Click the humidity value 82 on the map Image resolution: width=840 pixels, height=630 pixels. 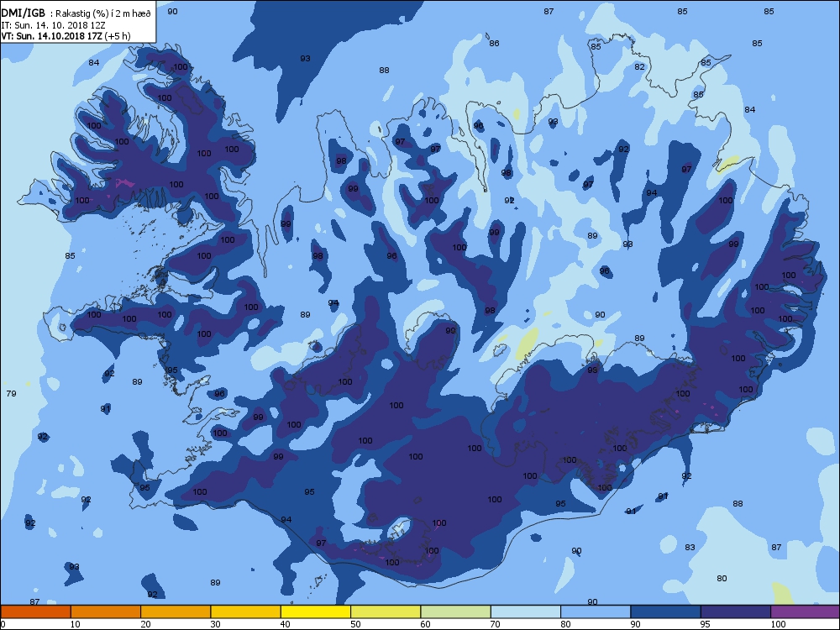pos(639,66)
